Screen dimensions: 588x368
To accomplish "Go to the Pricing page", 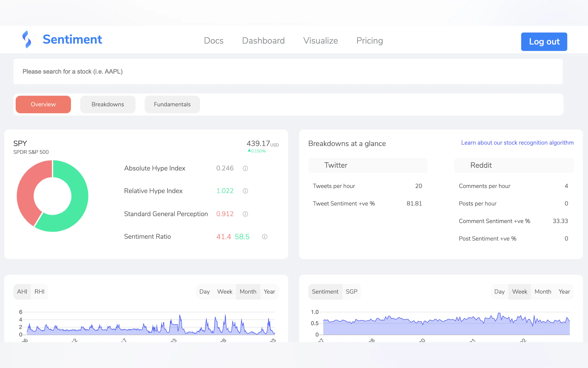I will coord(369,41).
